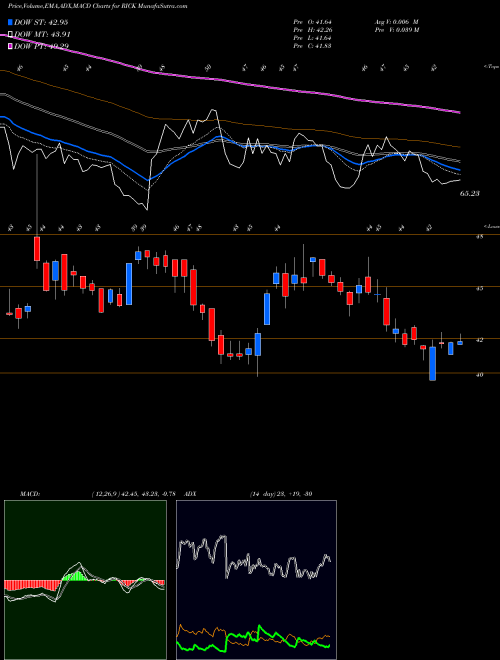Click the 'Pre H: 42.26' value
The image size is (500, 660).
coord(314,30)
